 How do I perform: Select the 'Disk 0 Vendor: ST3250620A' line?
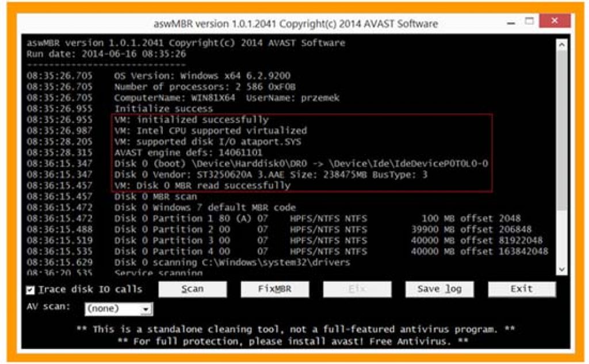(271, 174)
